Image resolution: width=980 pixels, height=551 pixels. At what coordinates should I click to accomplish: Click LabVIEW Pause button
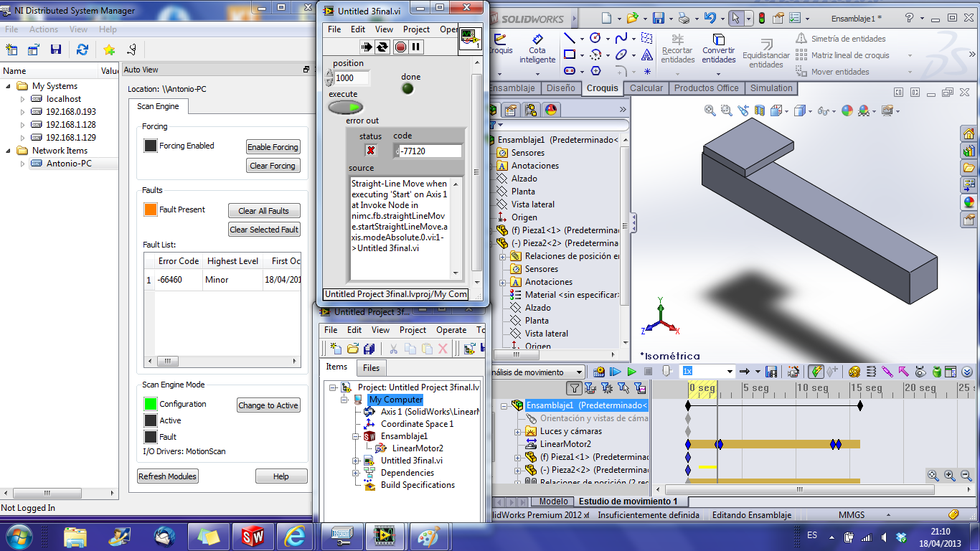pos(416,47)
